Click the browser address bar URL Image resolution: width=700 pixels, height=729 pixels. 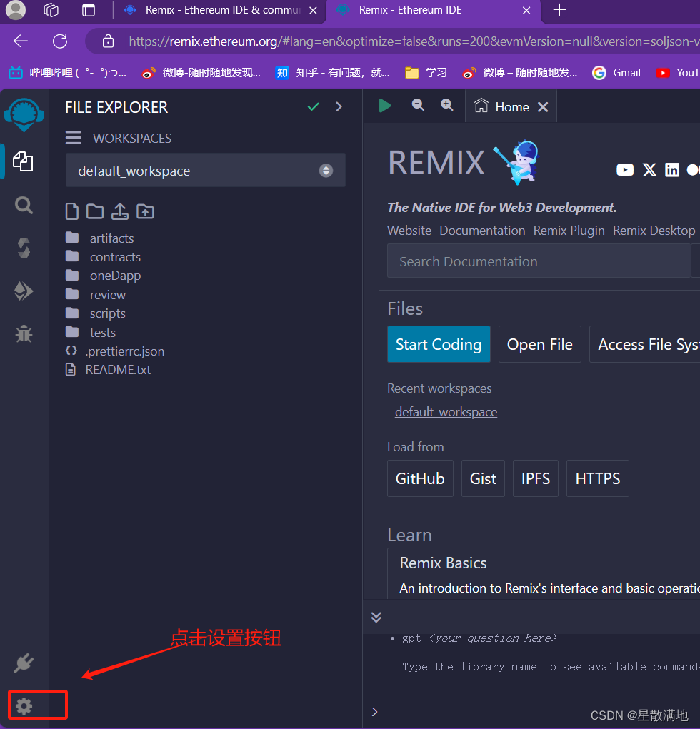414,41
